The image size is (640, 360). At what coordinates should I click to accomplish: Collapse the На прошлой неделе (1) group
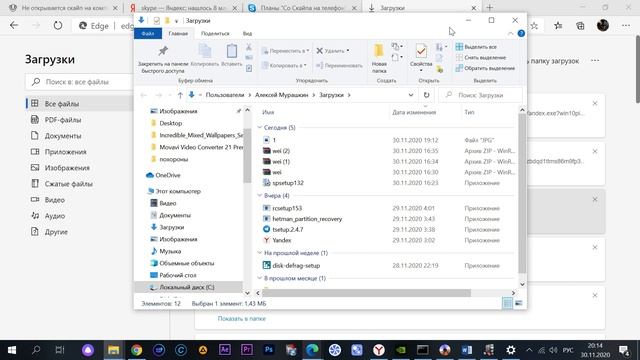click(260, 253)
